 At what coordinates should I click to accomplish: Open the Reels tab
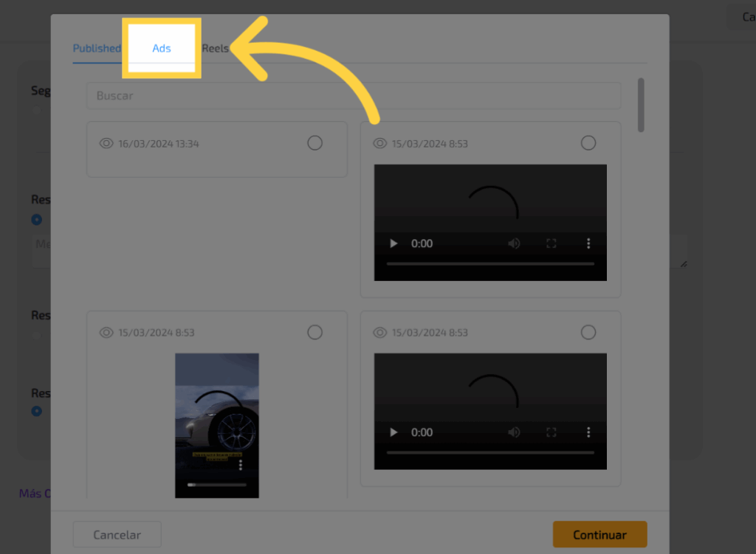[216, 49]
